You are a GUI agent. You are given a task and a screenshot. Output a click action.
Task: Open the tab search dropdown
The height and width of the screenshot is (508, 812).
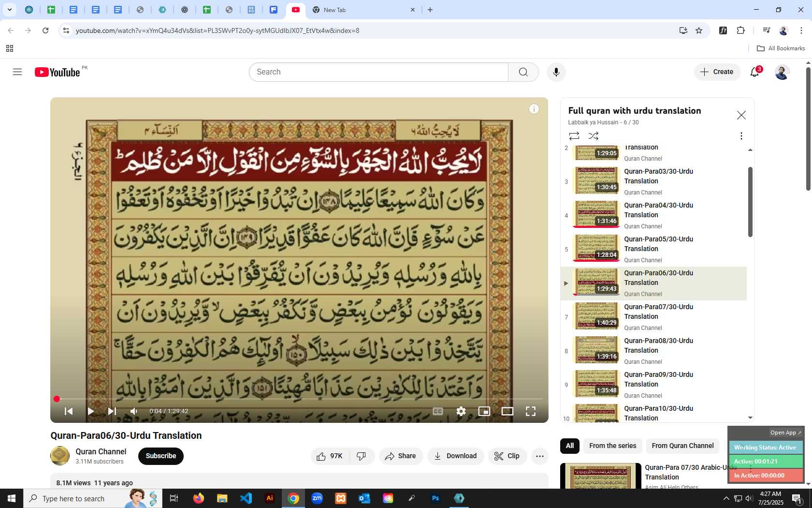(9, 10)
